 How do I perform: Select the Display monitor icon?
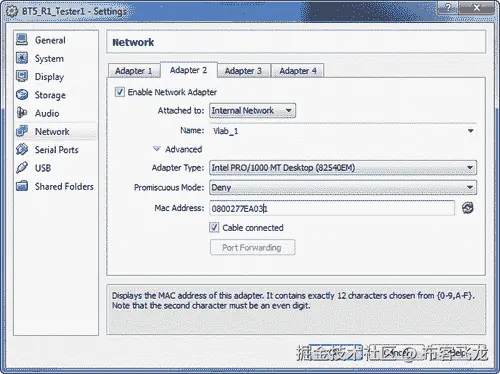tap(22, 76)
